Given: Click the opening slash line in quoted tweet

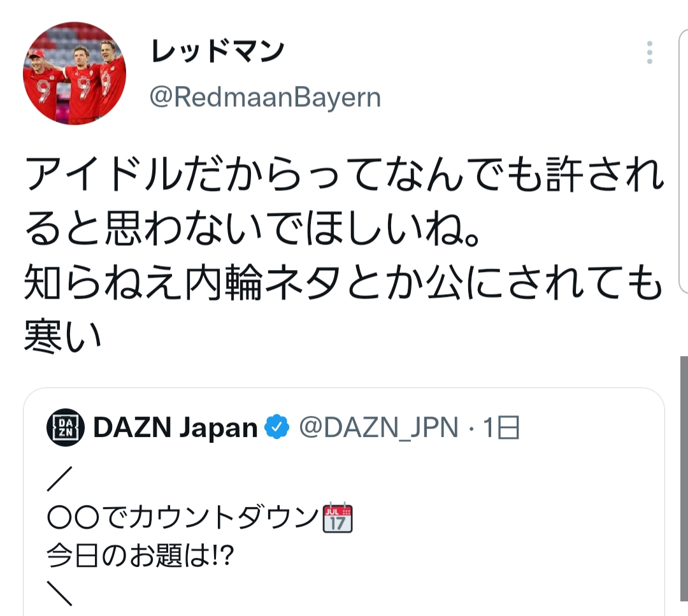Looking at the screenshot, I should click(60, 478).
